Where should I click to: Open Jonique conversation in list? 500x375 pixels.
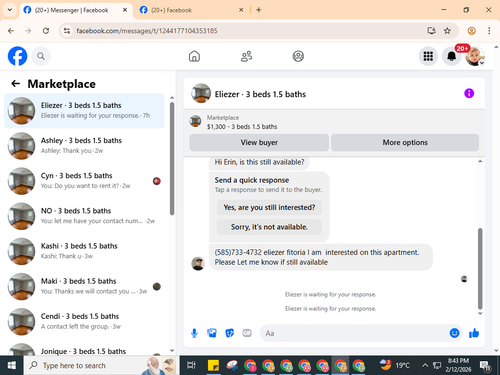pos(84,348)
